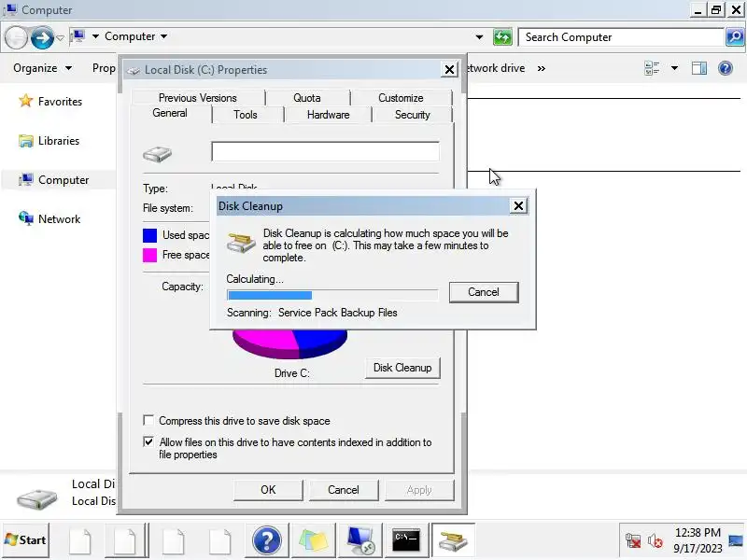Switch to the Tools tab
This screenshot has height=560, width=747.
click(x=246, y=114)
